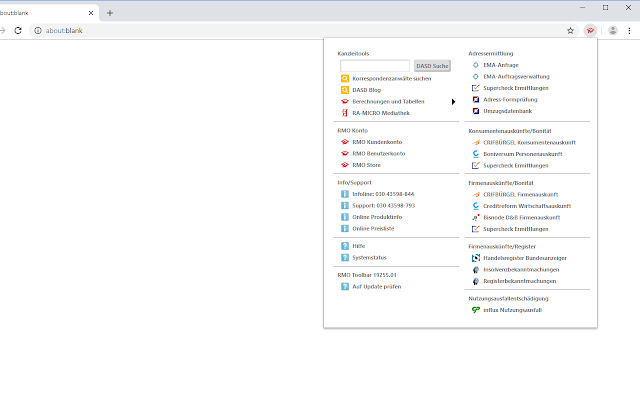Click the address bar showing about:blank
The height and width of the screenshot is (400, 640).
(x=302, y=31)
